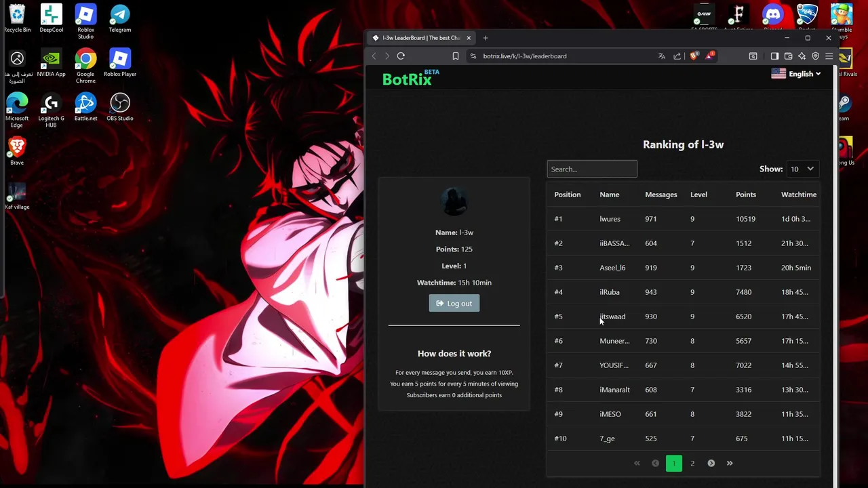Select the l-3w LeaderBoard tab
Screen dimensions: 868x488
coord(422,38)
